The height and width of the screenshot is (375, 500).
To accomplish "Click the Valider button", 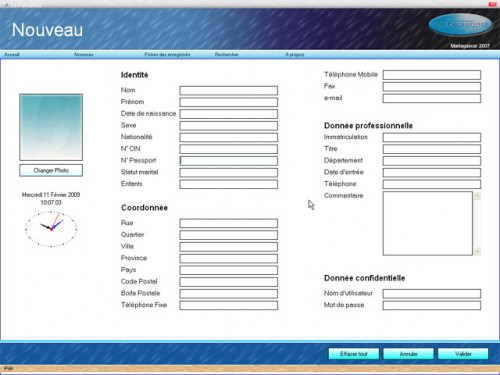I will point(463,354).
